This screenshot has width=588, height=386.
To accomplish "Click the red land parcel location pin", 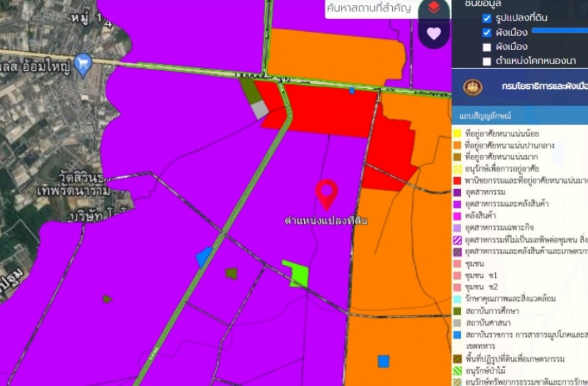I will coord(326,194).
